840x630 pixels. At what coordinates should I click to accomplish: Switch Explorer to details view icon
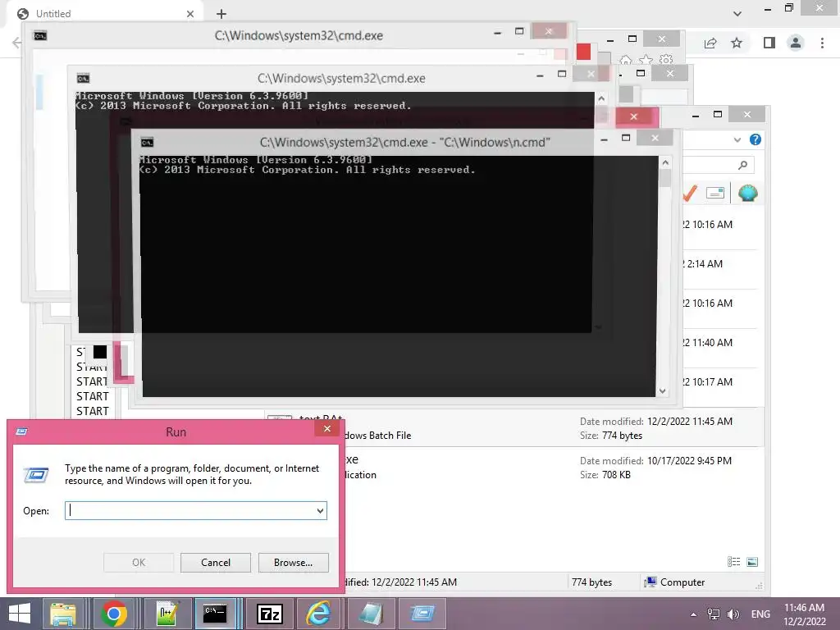point(734,561)
